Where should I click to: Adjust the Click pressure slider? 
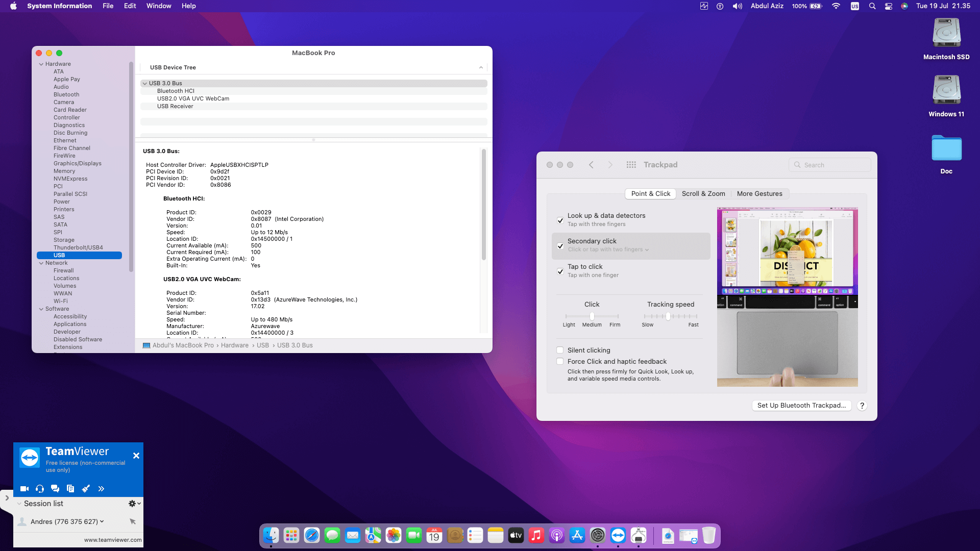(x=592, y=316)
